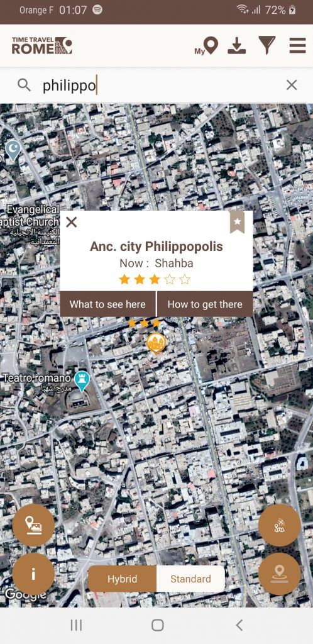Tap the search magnifier icon

pyautogui.click(x=25, y=85)
